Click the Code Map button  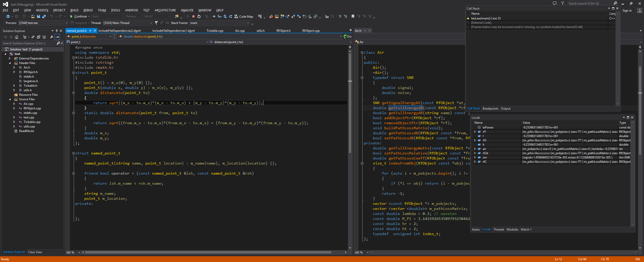point(244,16)
